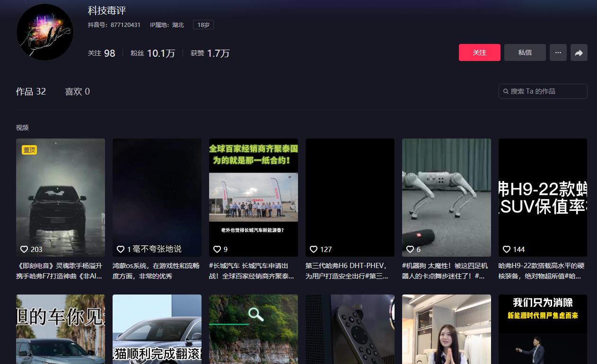Click the 获赞 1.7万 likes stat
This screenshot has width=597, height=364.
210,53
